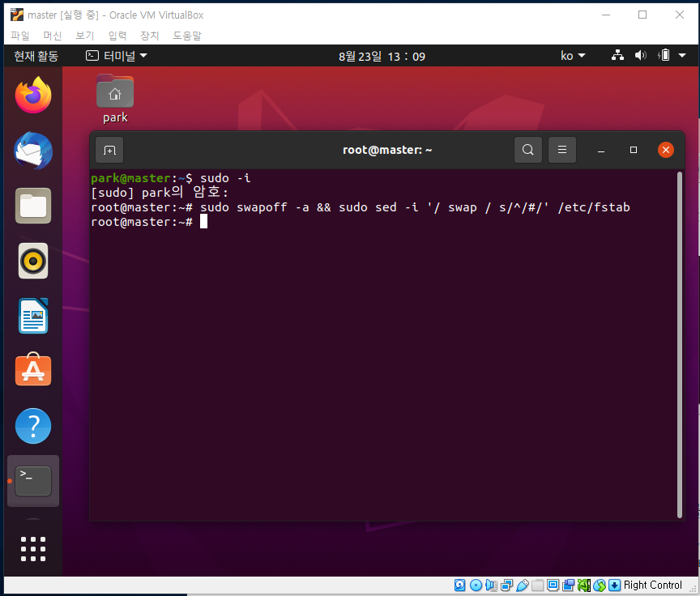Viewport: 700px width, 596px height.
Task: Click the terminal cursor at the prompt
Action: [x=203, y=221]
